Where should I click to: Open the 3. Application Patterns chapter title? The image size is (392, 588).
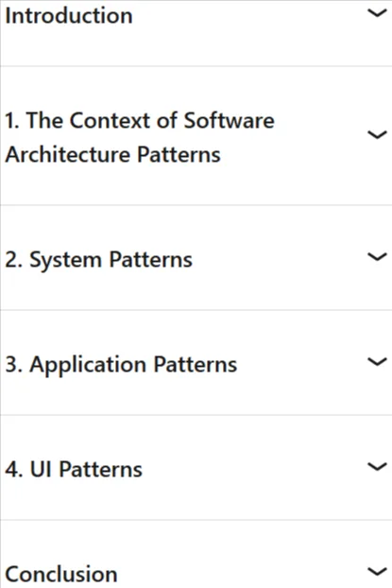point(121,365)
